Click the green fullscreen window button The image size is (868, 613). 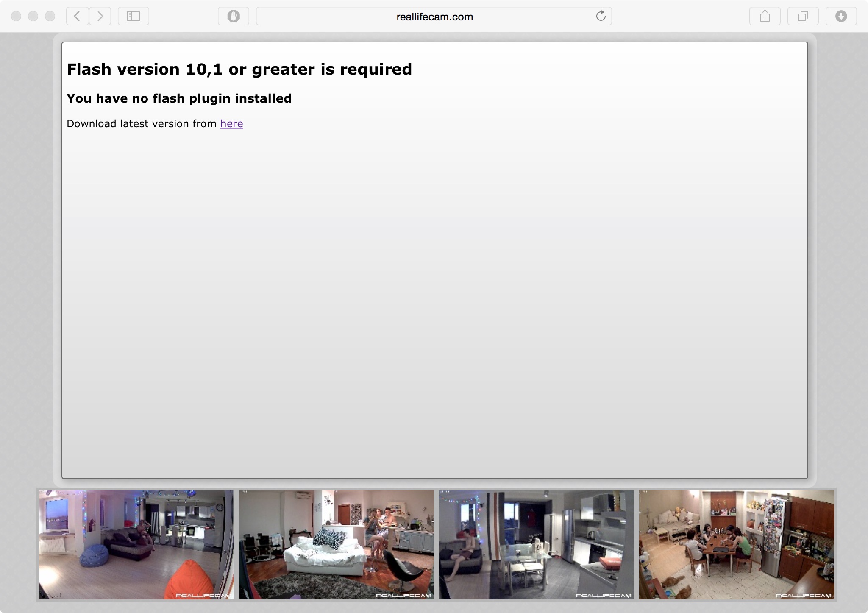50,17
